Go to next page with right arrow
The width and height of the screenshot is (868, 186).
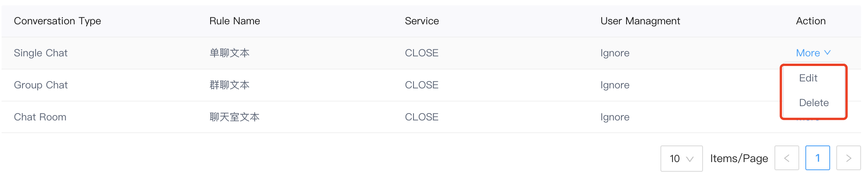tap(848, 158)
